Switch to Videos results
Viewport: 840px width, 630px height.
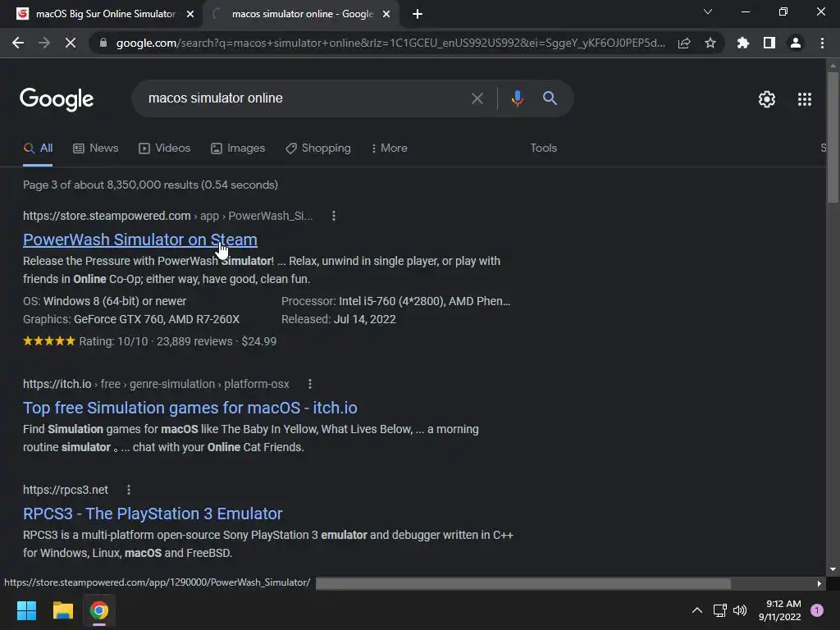tap(164, 148)
